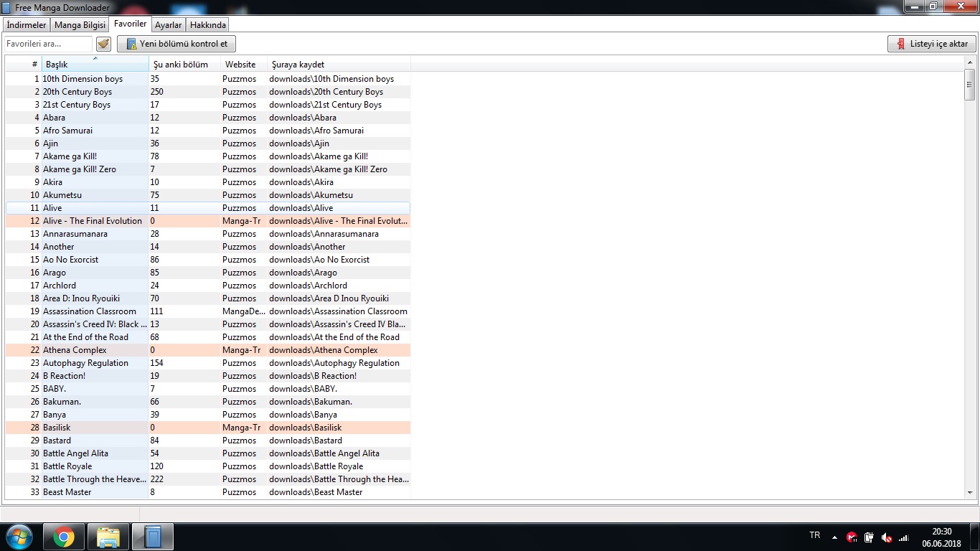Click the scrollbar up arrow

click(970, 64)
